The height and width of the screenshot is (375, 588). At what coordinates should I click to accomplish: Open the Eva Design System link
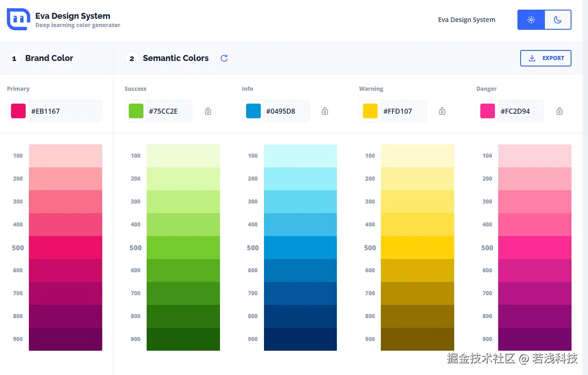(467, 20)
